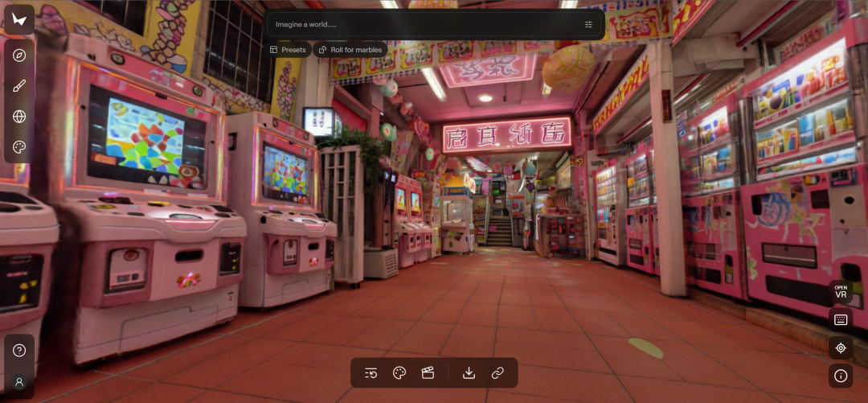
Task: Open the help question mark icon
Action: click(x=19, y=351)
